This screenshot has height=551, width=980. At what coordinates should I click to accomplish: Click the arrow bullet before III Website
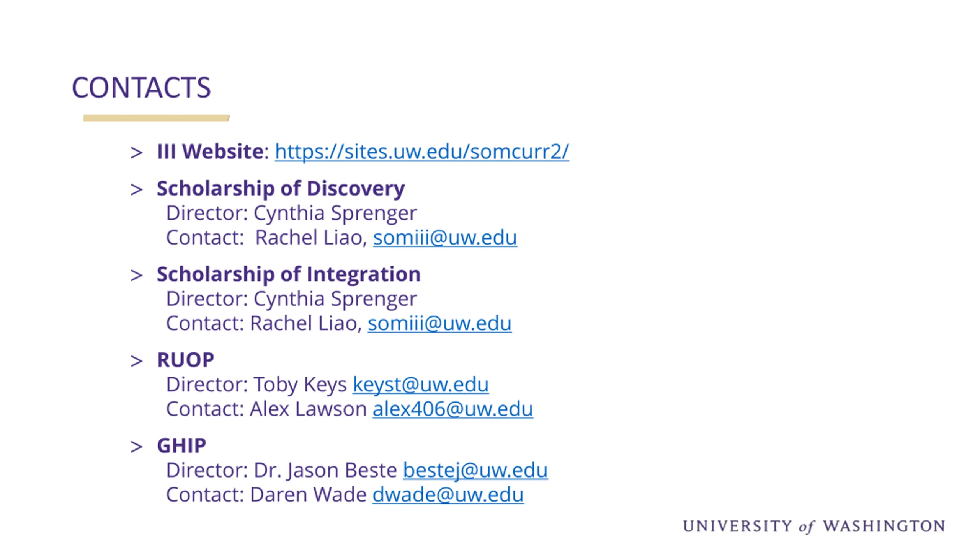click(137, 153)
